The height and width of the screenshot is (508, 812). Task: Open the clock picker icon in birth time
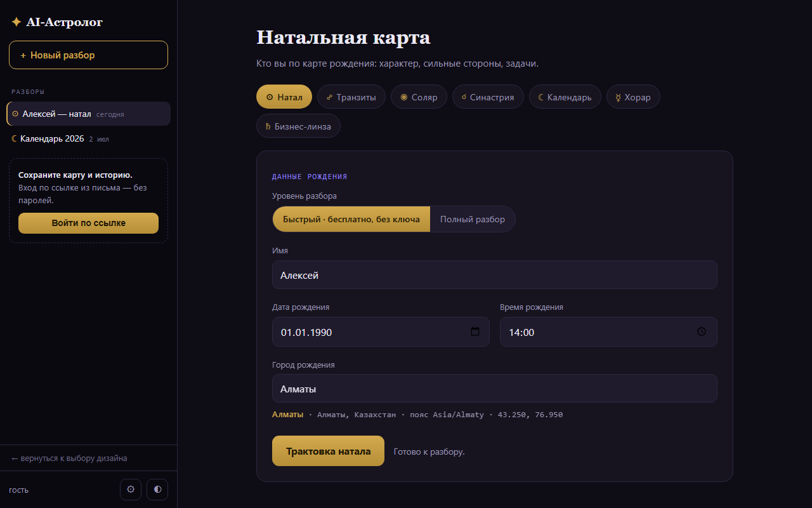tap(702, 331)
